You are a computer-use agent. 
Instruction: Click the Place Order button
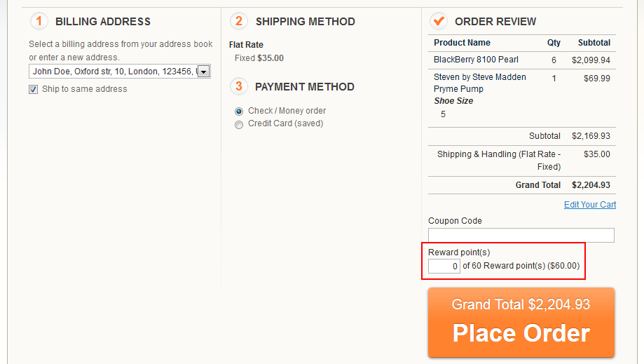tap(521, 323)
